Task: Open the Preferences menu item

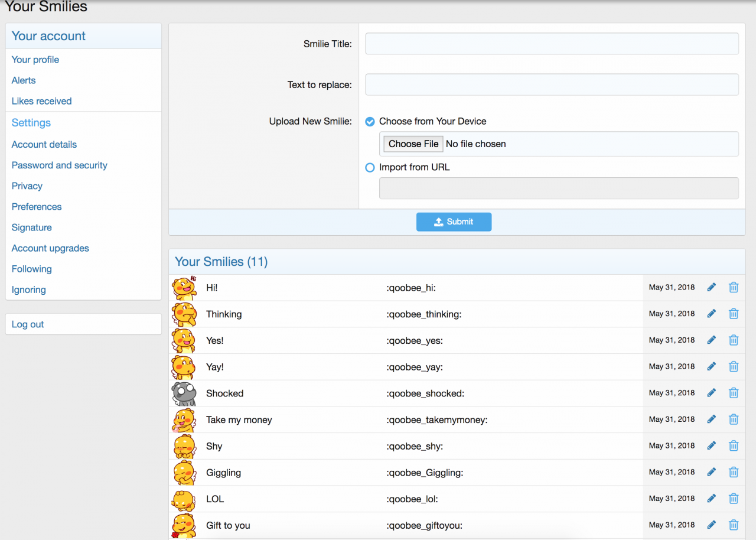Action: click(x=37, y=207)
